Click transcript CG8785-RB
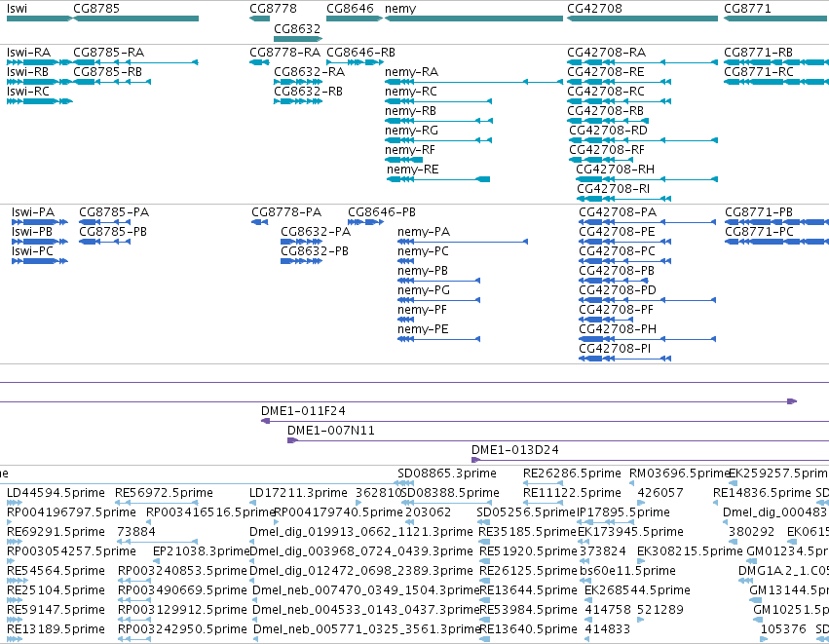The width and height of the screenshot is (829, 644). coord(112,82)
